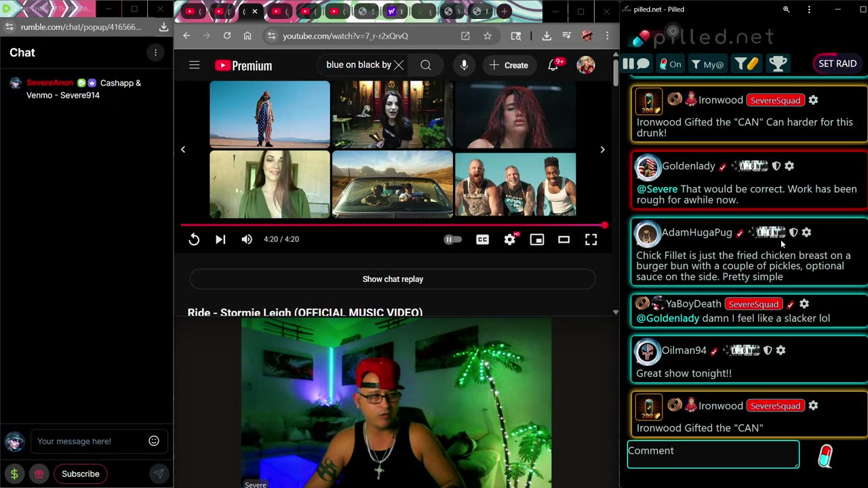Open Rumble chat options three-dot menu
This screenshot has height=488, width=868.
(155, 53)
